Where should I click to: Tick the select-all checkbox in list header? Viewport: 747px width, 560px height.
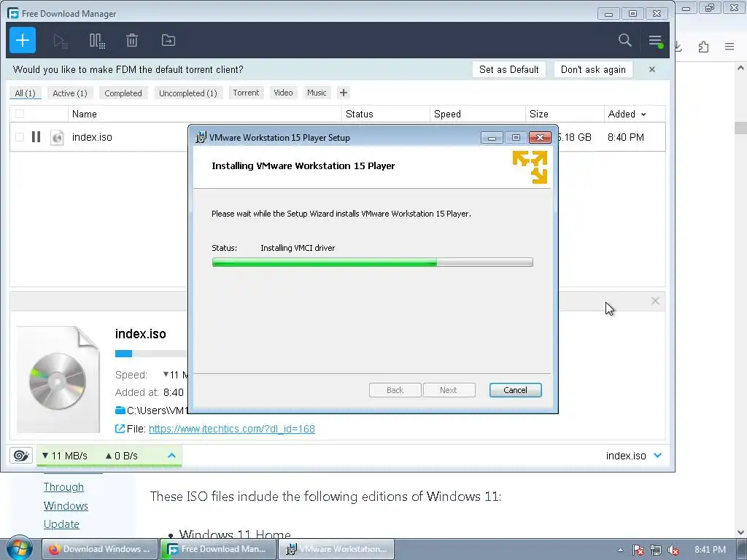click(20, 114)
